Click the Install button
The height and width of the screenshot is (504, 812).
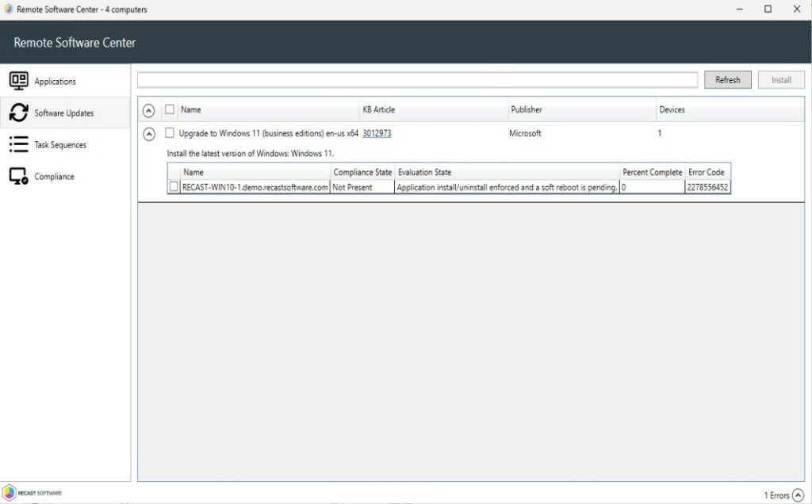coord(781,80)
